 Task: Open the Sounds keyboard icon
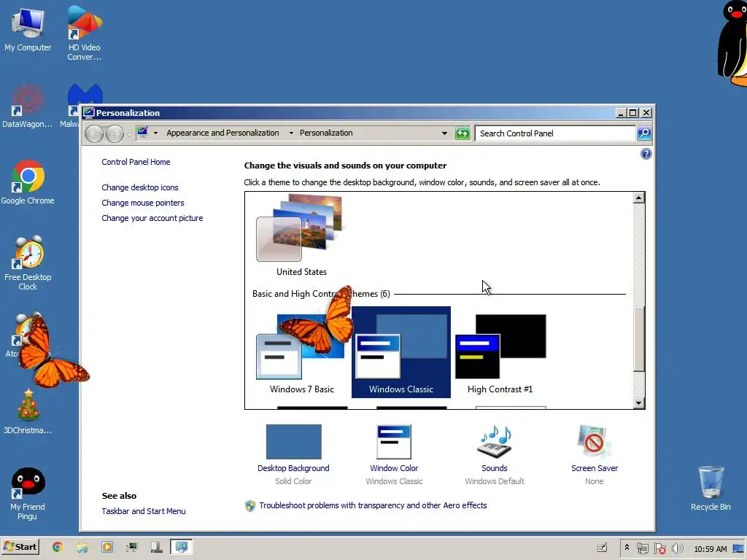point(494,441)
